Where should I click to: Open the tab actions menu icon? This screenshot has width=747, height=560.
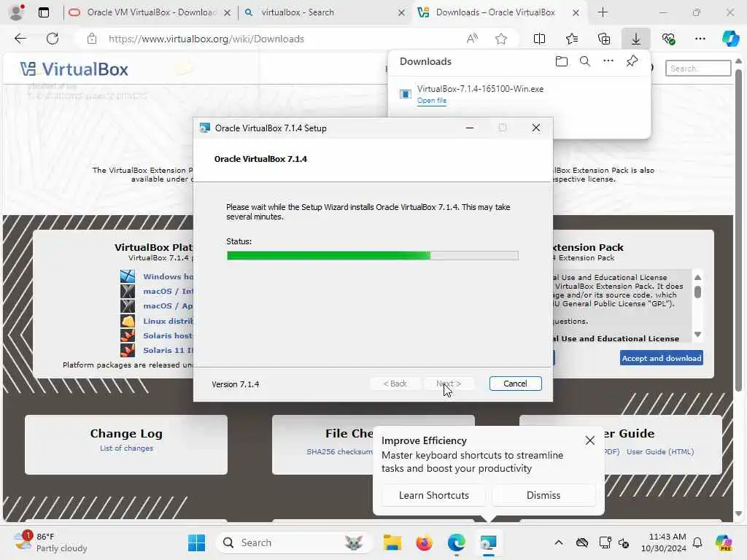[x=44, y=12]
